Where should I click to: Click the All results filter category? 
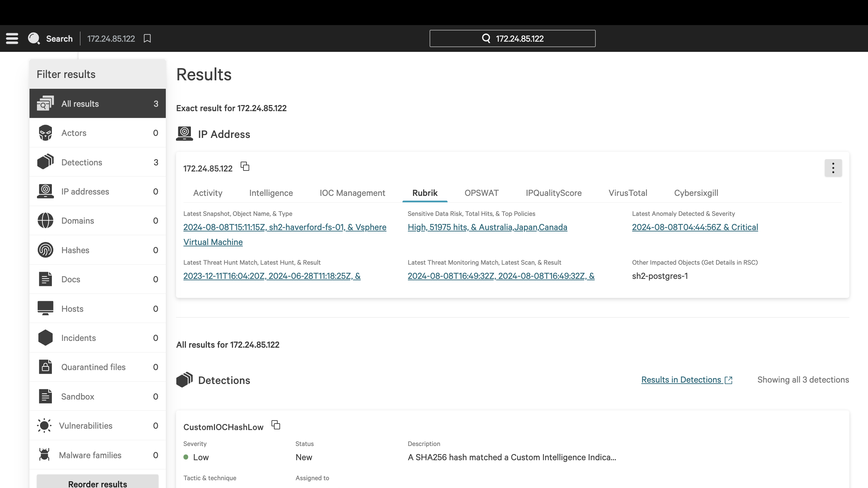click(x=97, y=103)
